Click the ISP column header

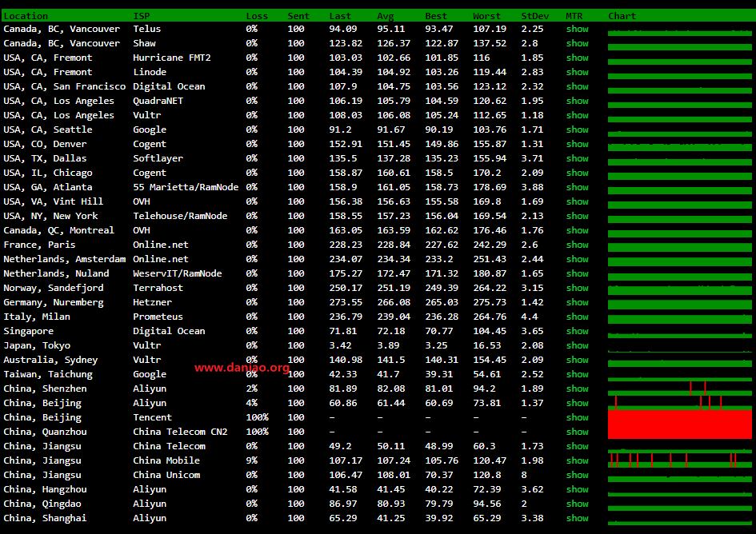point(141,16)
